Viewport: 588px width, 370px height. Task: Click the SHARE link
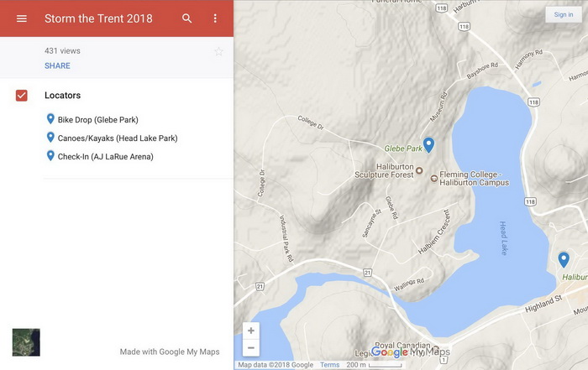click(57, 65)
